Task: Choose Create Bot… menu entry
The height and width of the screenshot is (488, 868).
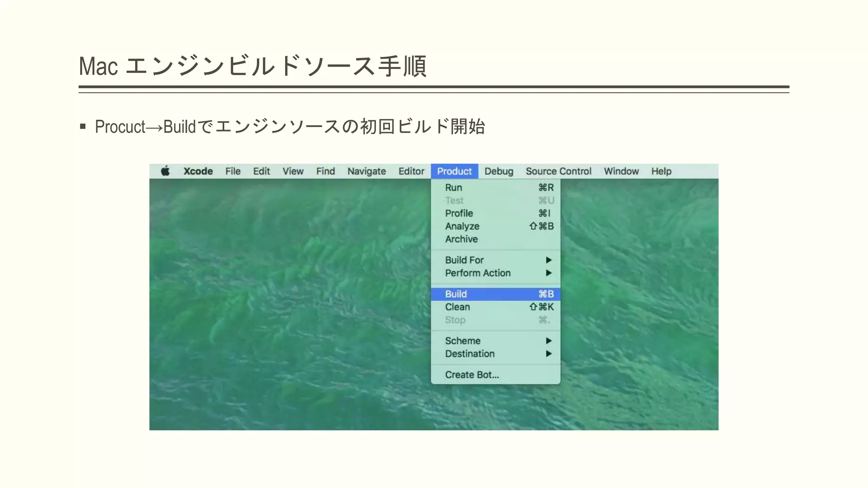Action: point(495,374)
